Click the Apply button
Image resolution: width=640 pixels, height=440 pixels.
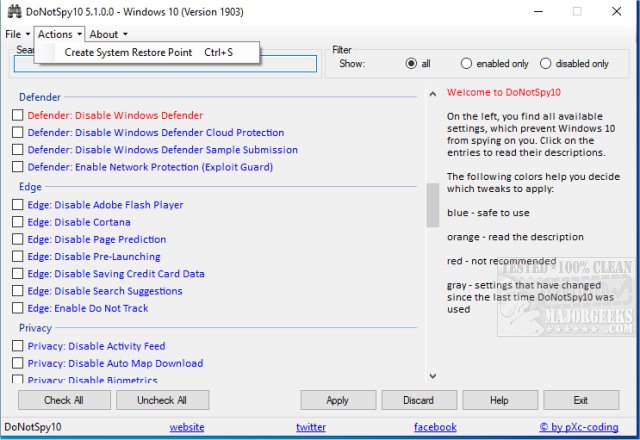pyautogui.click(x=338, y=400)
